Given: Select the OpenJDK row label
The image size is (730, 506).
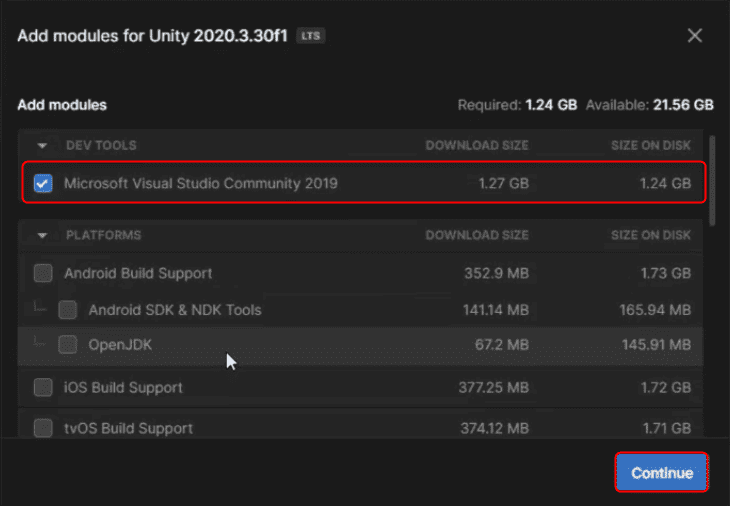Looking at the screenshot, I should pos(120,345).
